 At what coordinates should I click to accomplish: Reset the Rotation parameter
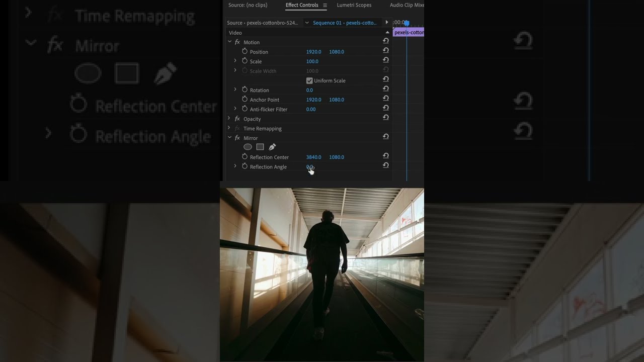[386, 88]
